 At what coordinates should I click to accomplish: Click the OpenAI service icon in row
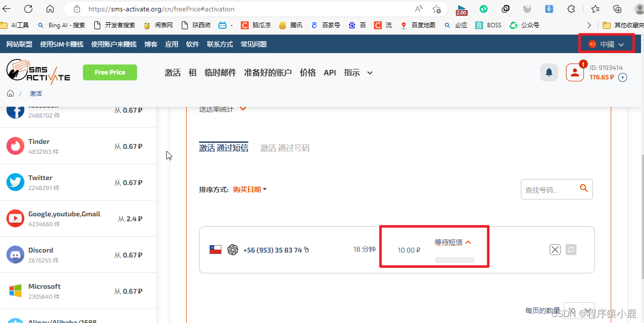(x=233, y=250)
